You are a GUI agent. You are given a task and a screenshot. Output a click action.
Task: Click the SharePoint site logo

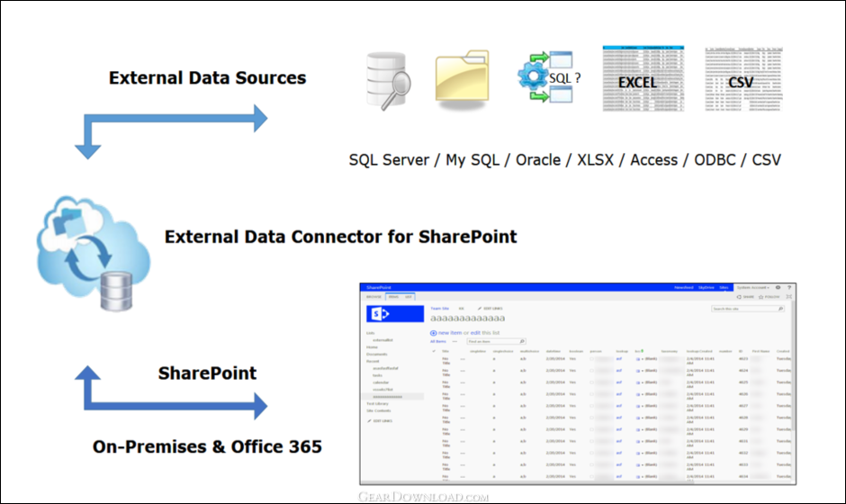point(395,313)
